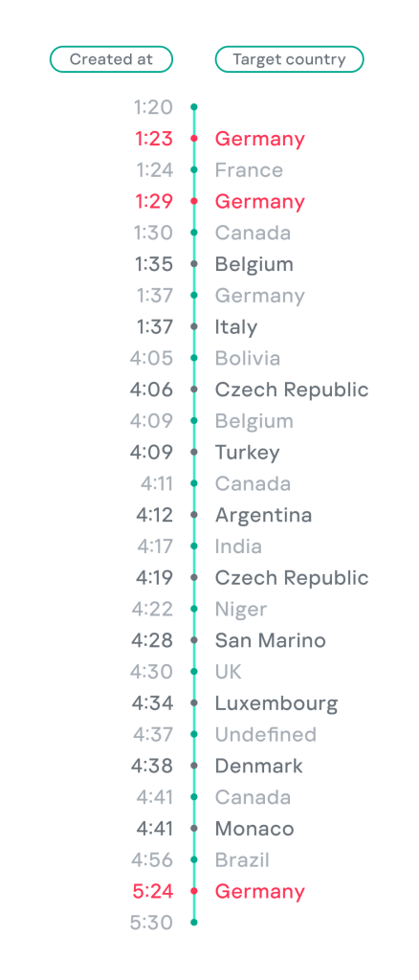
Task: Open the San Marino entry
Action: (271, 640)
